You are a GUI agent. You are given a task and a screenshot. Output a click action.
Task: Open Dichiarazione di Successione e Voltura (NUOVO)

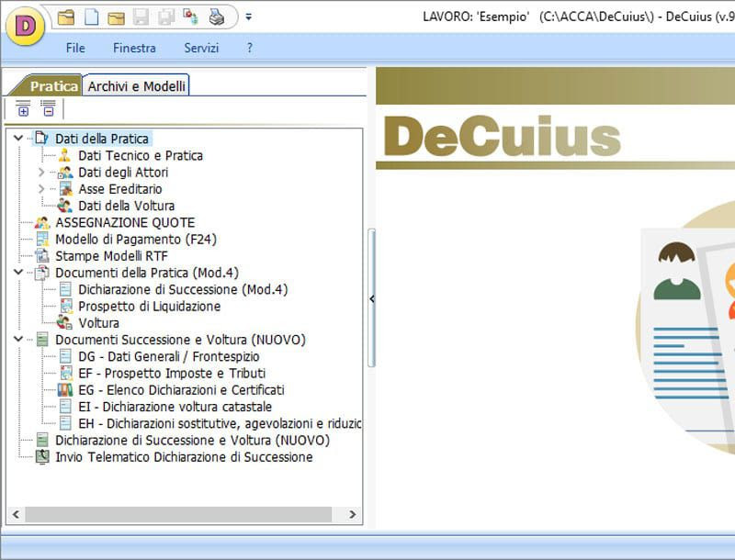coord(193,440)
